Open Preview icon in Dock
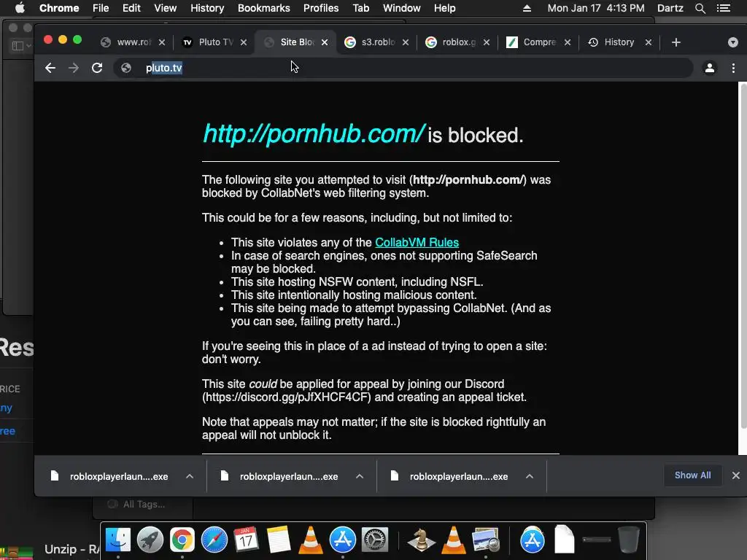The image size is (747, 560). click(485, 540)
